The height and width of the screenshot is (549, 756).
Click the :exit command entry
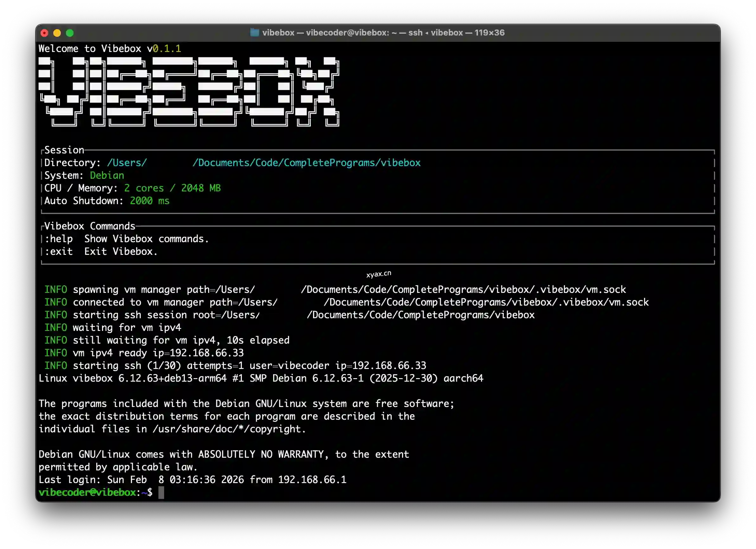click(59, 251)
